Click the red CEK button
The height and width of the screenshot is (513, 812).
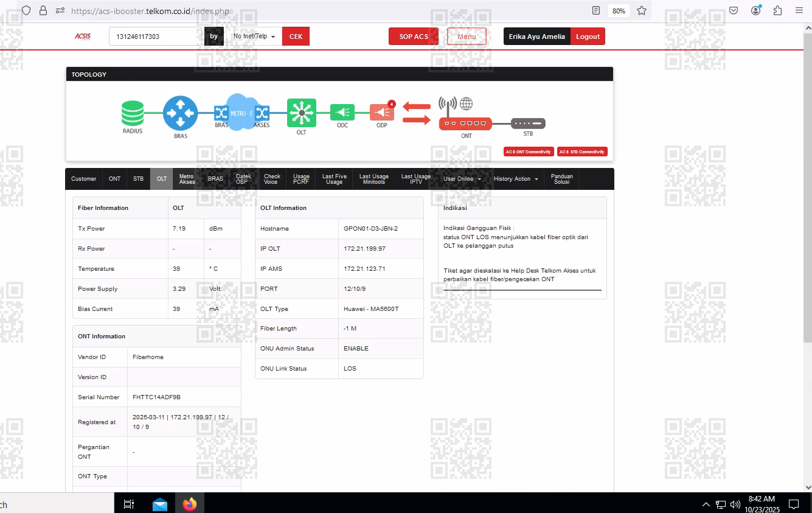point(296,37)
